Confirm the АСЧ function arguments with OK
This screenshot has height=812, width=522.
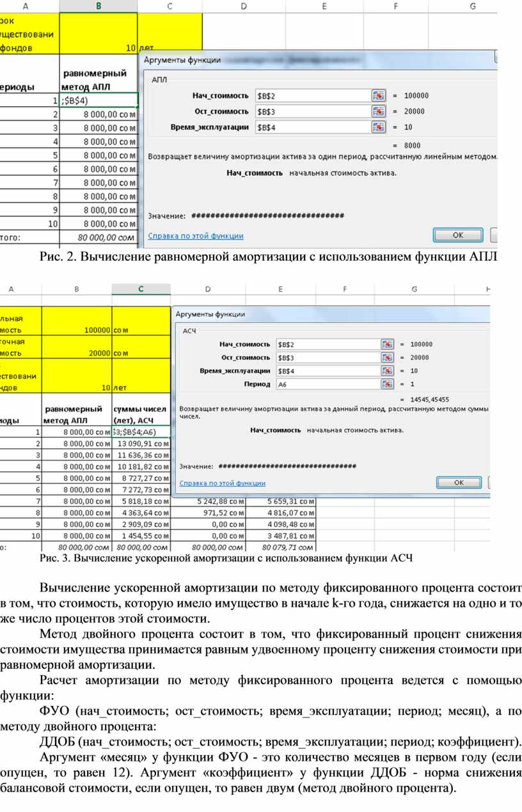point(459,482)
